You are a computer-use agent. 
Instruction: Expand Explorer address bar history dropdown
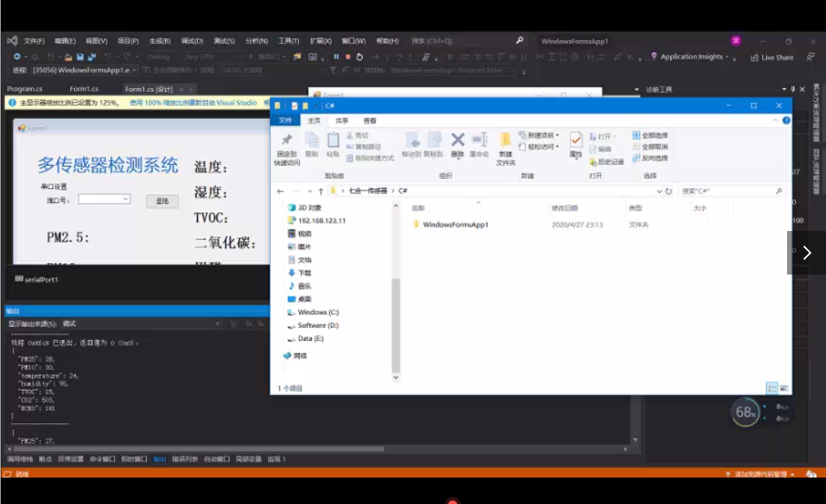click(659, 191)
